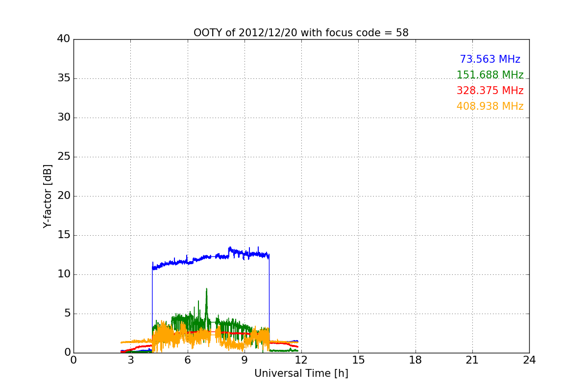The height and width of the screenshot is (392, 588).
Task: Click the x-axis tick label 6
Action: (x=187, y=360)
